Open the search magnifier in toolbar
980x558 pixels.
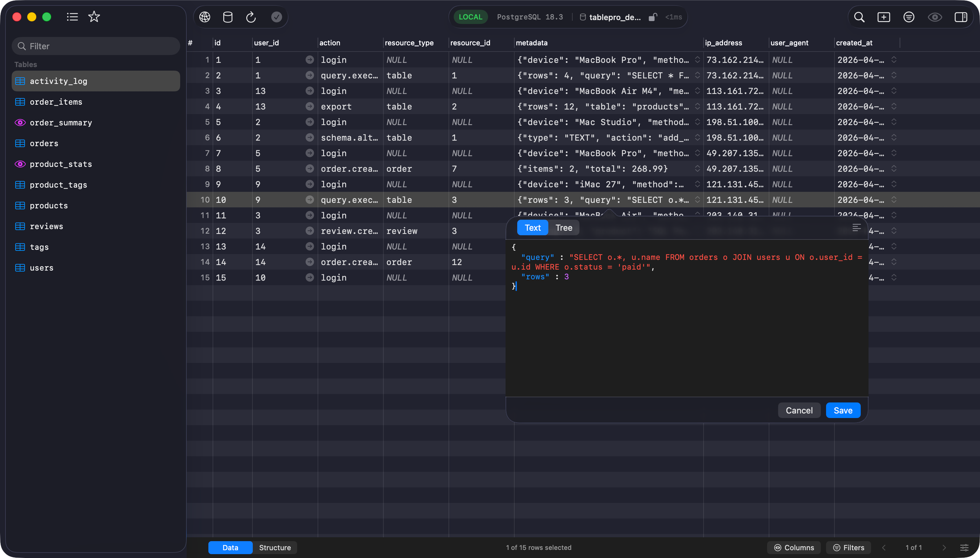pyautogui.click(x=859, y=17)
